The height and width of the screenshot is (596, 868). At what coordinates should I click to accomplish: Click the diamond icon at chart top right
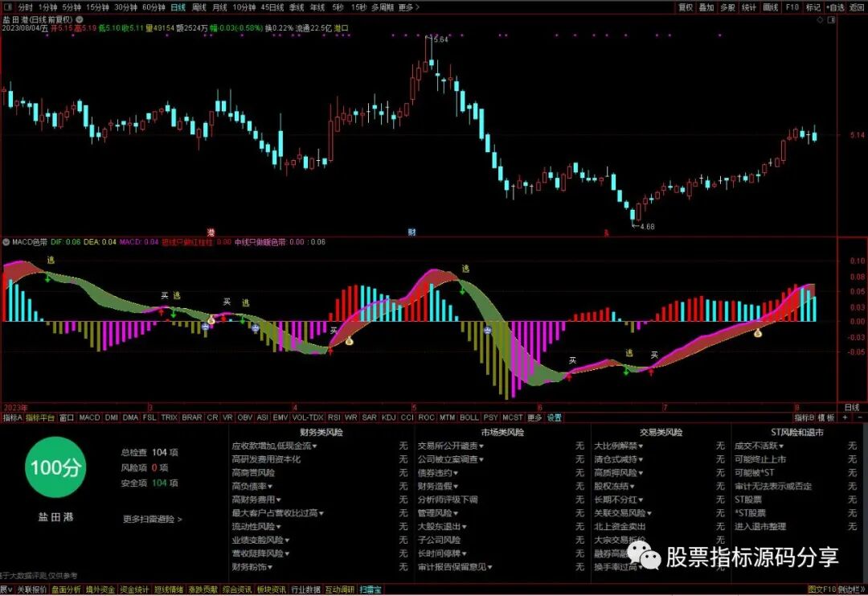tap(821, 19)
